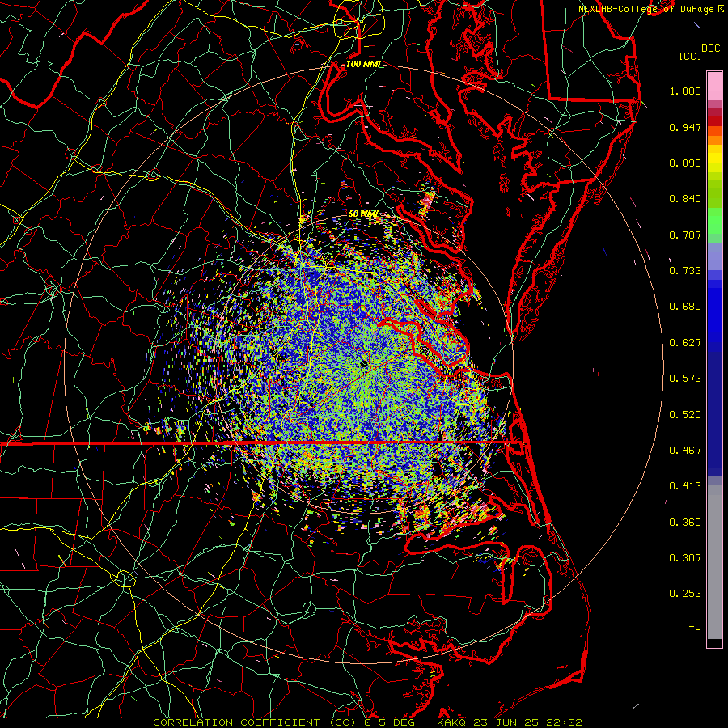The width and height of the screenshot is (728, 728).
Task: Click the radar site at sweep center
Action: [364, 364]
